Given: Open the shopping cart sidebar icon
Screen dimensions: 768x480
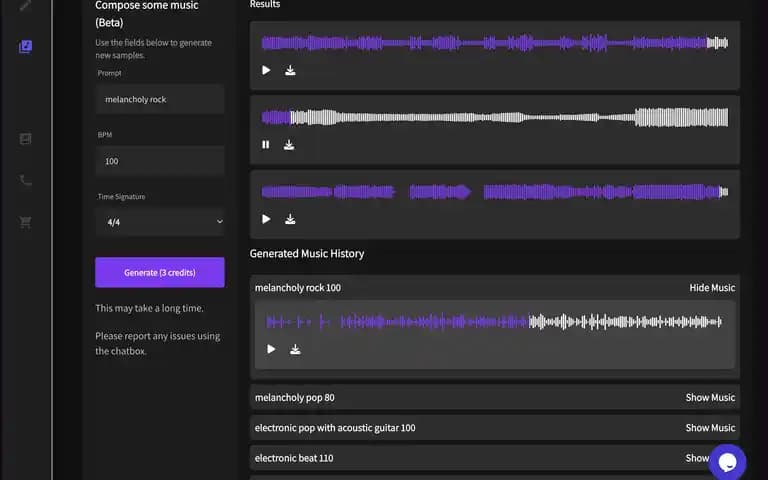Looking at the screenshot, I should click(x=25, y=222).
